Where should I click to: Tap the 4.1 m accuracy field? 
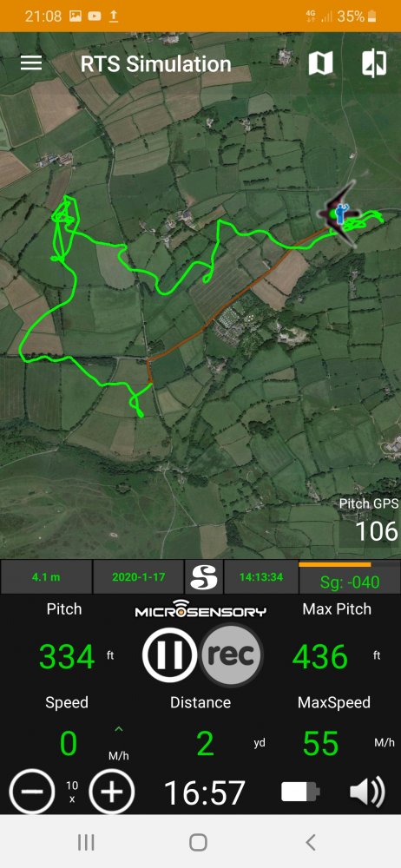click(x=46, y=577)
